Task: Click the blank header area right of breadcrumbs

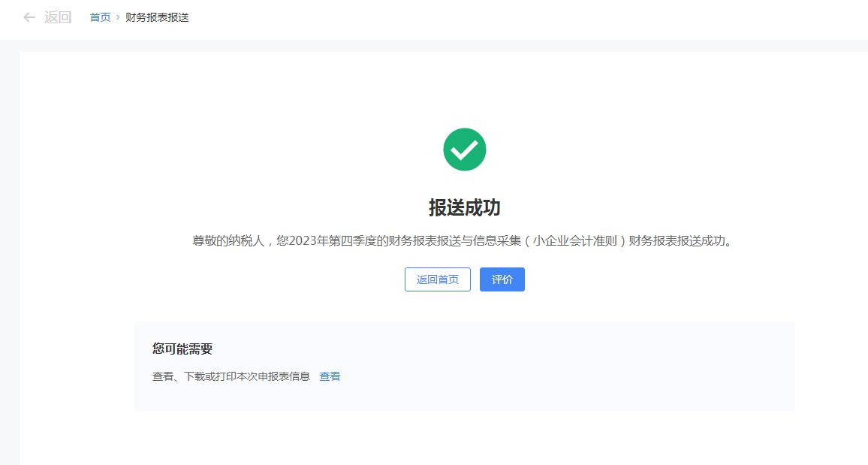Action: [x=526, y=17]
